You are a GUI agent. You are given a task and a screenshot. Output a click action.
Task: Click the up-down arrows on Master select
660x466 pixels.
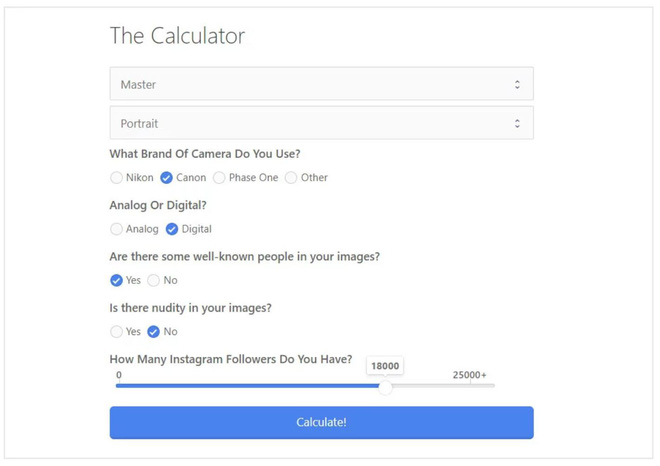coord(517,84)
